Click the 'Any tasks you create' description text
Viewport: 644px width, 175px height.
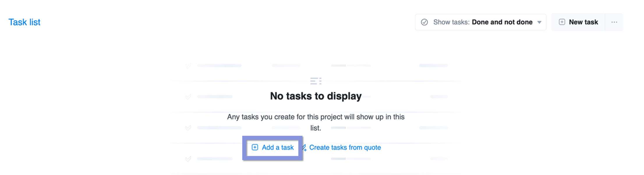click(316, 122)
